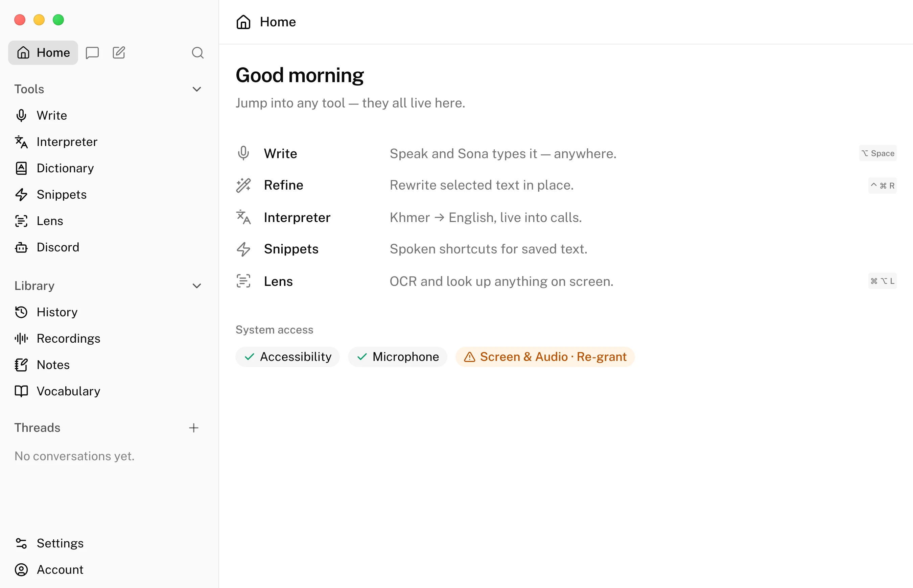Viewport: 913px width, 588px height.
Task: Click the lightning icon in main Snippets row
Action: (x=243, y=249)
